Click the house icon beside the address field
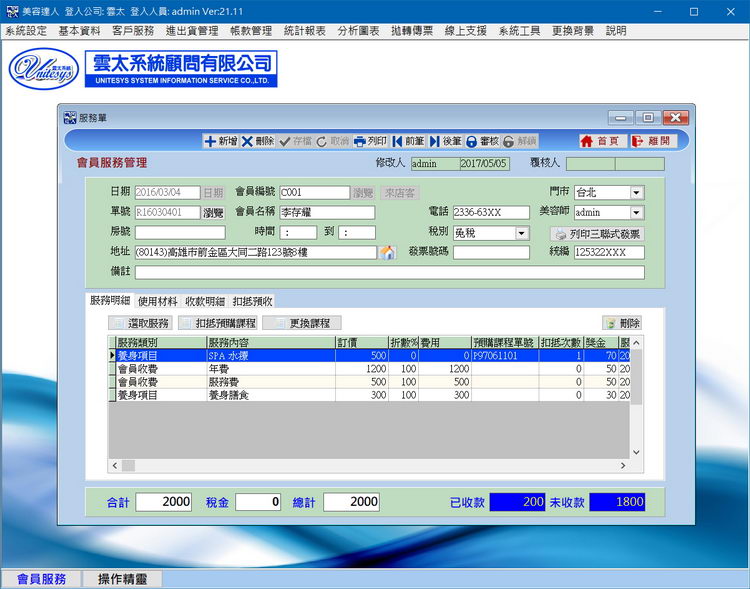This screenshot has height=589, width=750. coord(388,253)
